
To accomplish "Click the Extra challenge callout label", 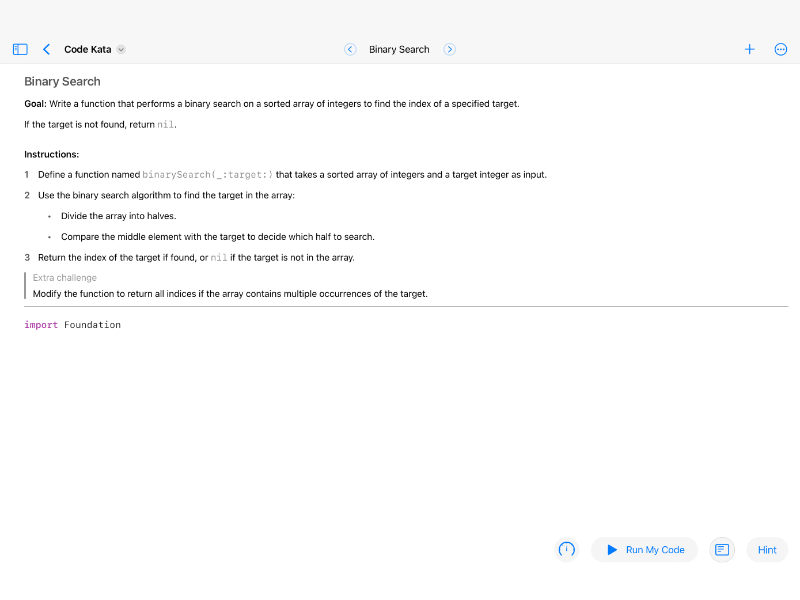I will (65, 277).
